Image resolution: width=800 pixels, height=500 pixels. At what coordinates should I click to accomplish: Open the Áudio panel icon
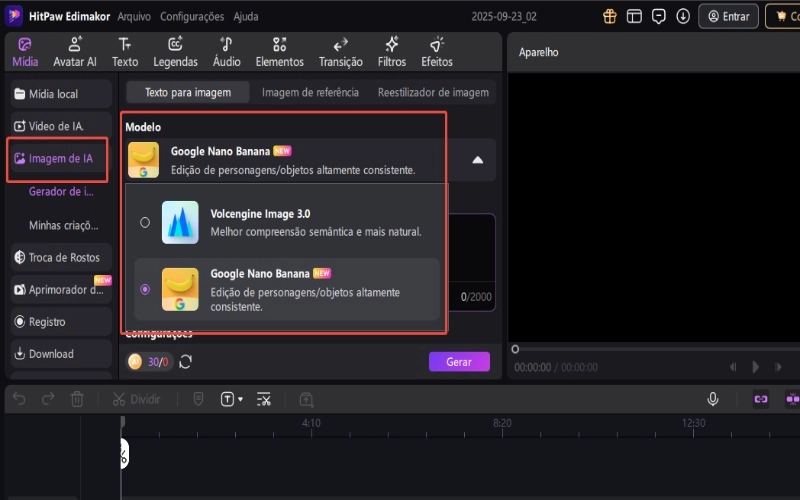[x=226, y=52]
